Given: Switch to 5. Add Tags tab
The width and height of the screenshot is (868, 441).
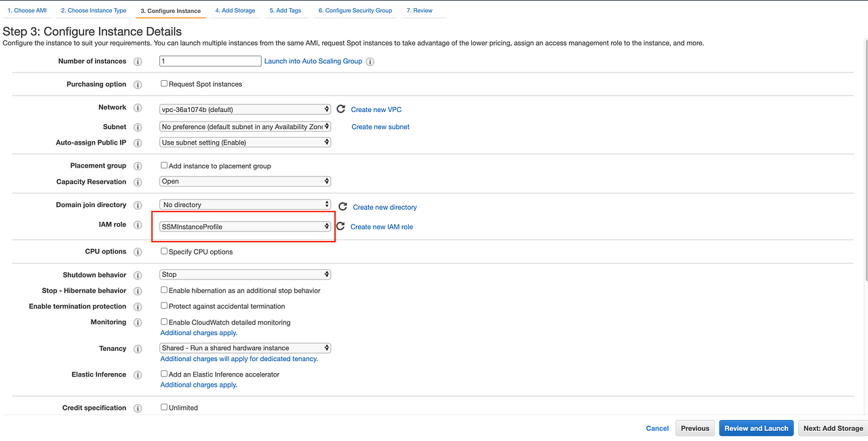Looking at the screenshot, I should pyautogui.click(x=285, y=10).
